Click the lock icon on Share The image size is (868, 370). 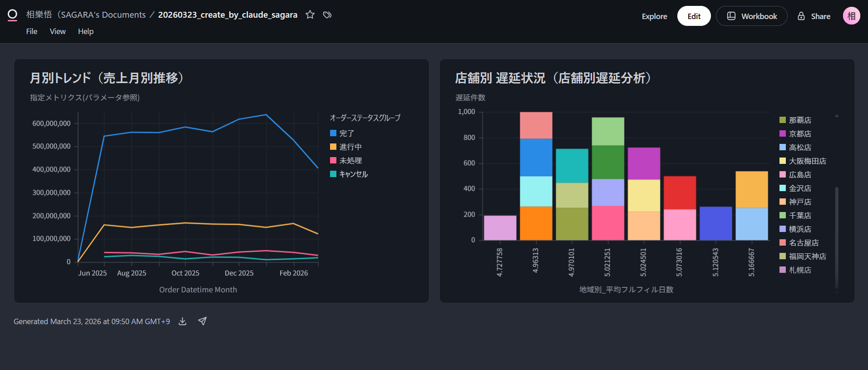coord(801,16)
